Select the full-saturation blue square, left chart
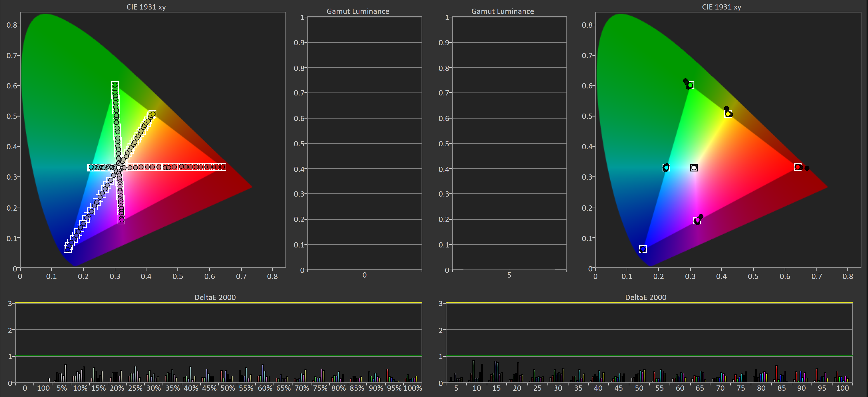This screenshot has height=397, width=868. (x=68, y=249)
